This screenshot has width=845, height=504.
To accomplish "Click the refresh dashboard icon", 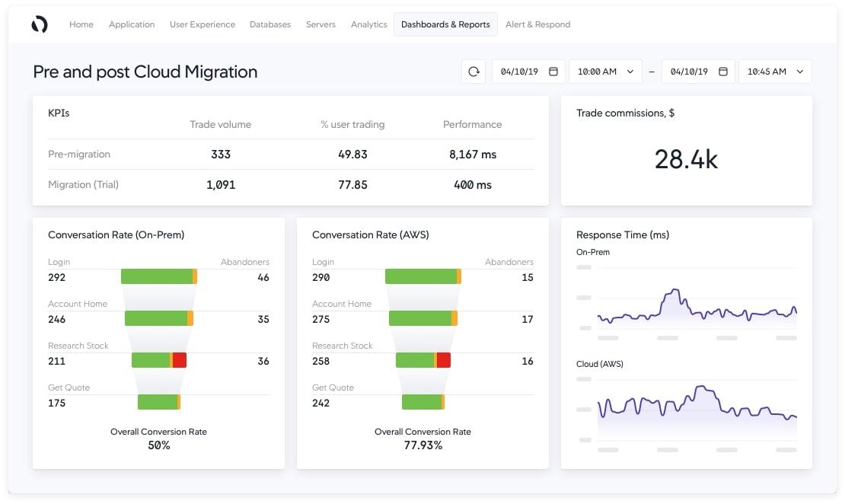I will click(474, 72).
